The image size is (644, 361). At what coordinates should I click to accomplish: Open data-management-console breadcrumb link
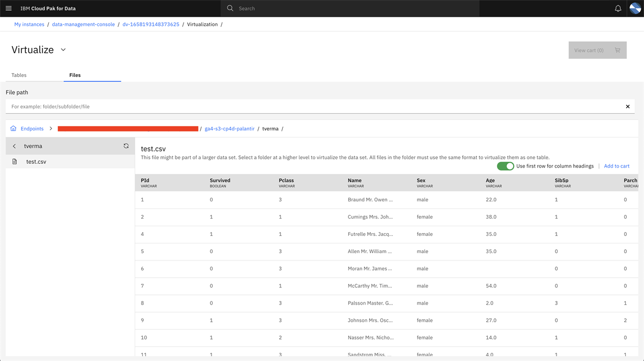coord(83,25)
